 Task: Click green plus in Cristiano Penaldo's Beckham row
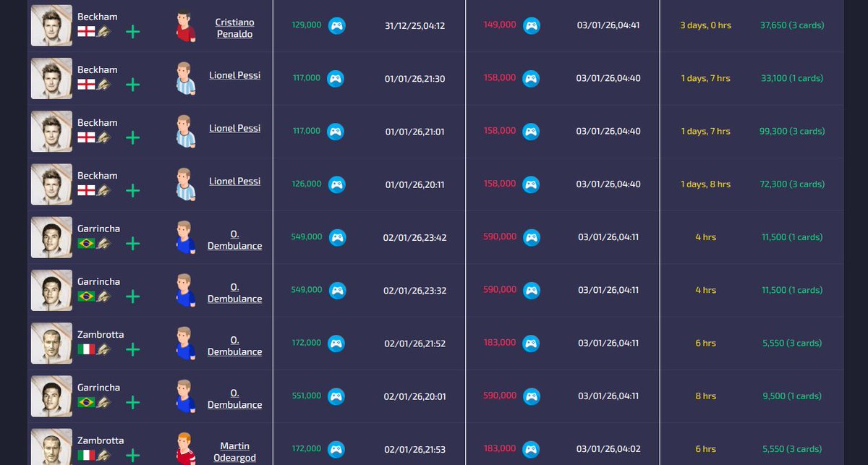(133, 32)
